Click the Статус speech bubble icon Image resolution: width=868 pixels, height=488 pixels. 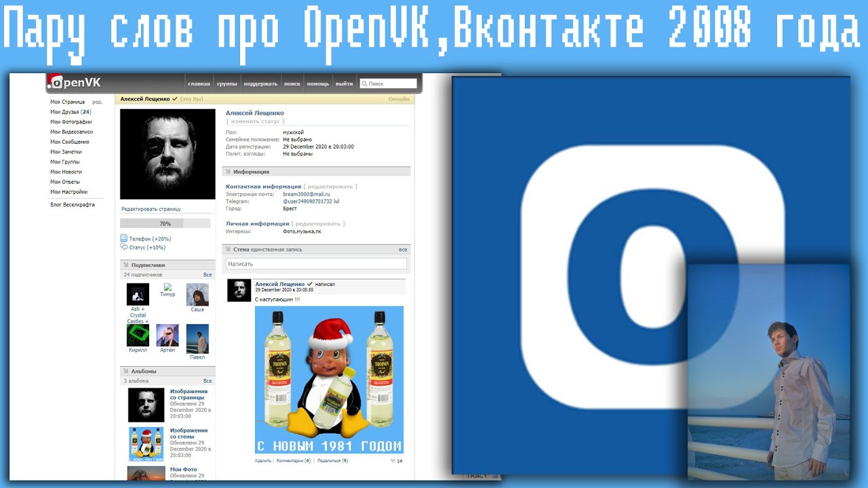tap(123, 247)
